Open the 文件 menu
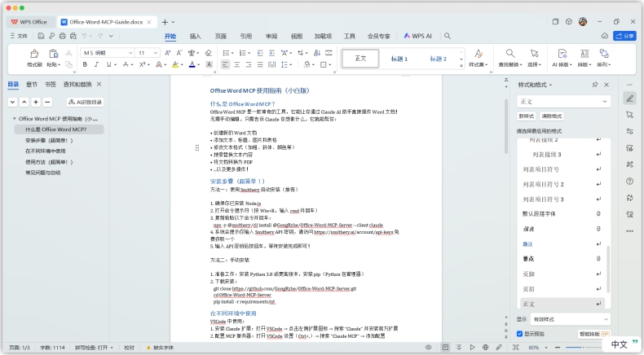This screenshot has height=355, width=644. [x=19, y=36]
